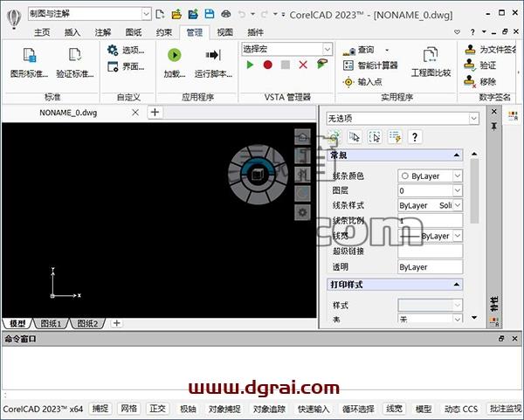Toggle 网格 grid in status bar
Image resolution: width=524 pixels, height=420 pixels.
point(129,409)
